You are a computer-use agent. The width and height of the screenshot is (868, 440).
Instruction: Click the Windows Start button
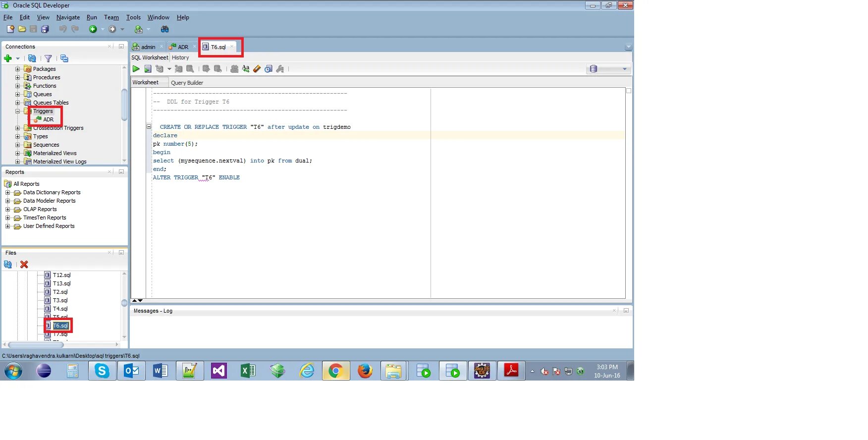[x=13, y=371]
